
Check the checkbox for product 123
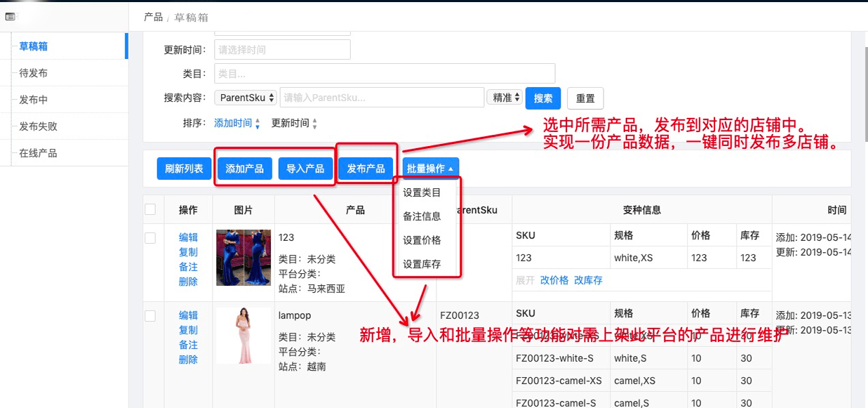(x=150, y=238)
